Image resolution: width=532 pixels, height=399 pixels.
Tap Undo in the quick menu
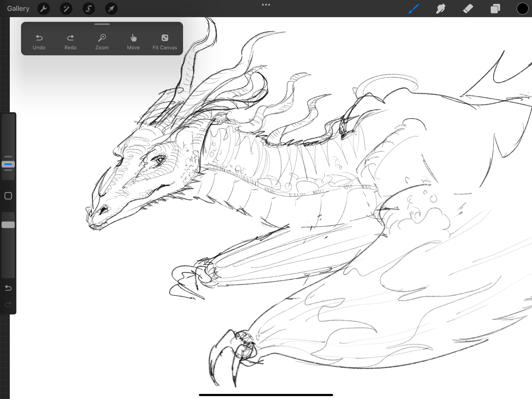[x=39, y=42]
